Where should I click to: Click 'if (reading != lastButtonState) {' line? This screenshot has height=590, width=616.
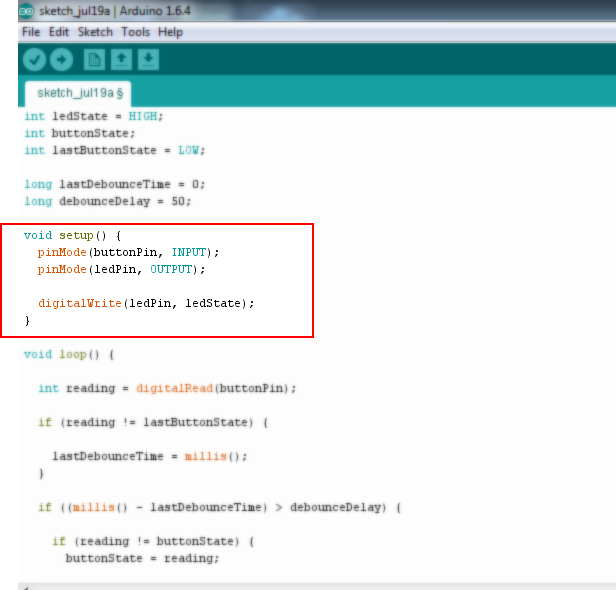(x=153, y=422)
